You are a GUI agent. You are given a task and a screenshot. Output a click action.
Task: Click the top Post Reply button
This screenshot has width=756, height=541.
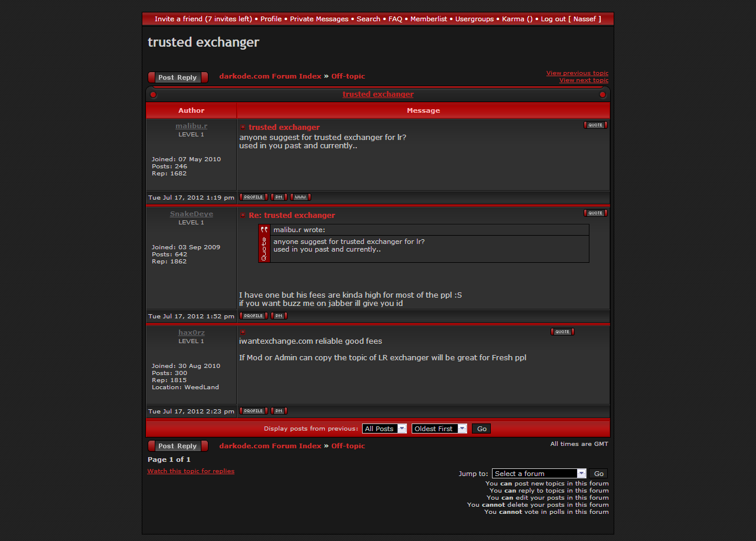tap(178, 77)
